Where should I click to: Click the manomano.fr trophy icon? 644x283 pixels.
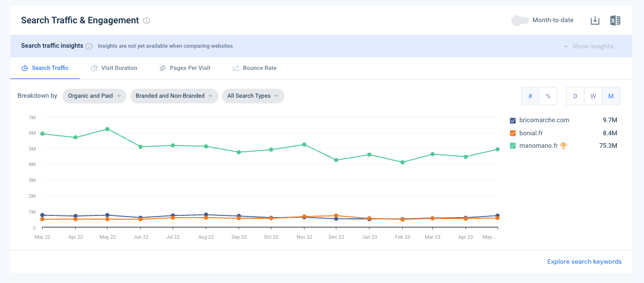[x=563, y=145]
